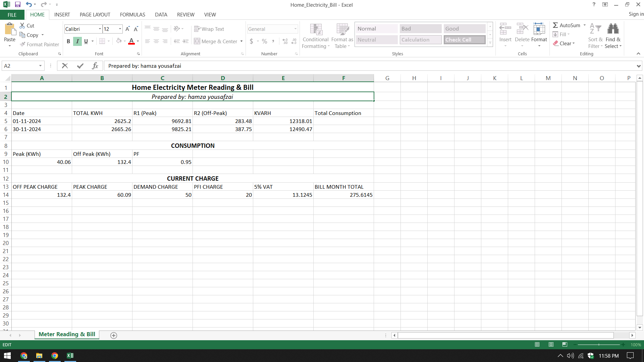Click the Find & Select binoculars icon

click(613, 29)
